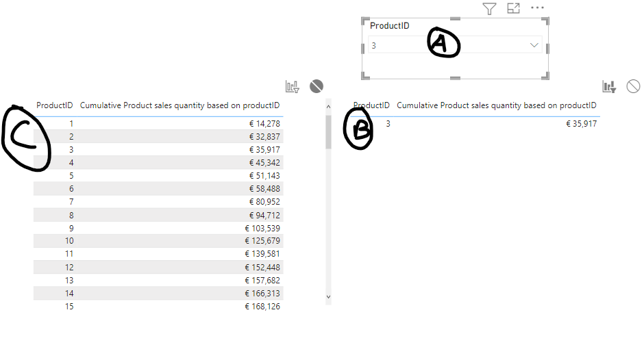Select the € 139,581 cell
Viewport: 644px width, 347px height.
click(x=262, y=254)
